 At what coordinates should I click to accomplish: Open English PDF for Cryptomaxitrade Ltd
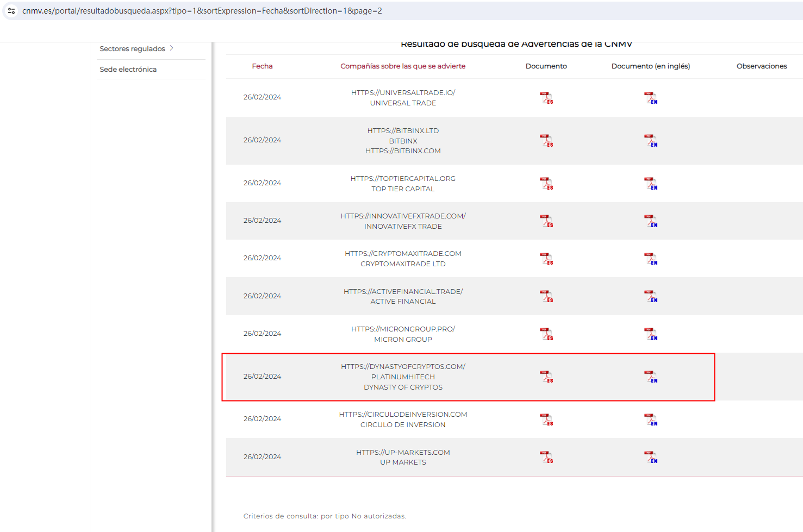[x=651, y=259]
